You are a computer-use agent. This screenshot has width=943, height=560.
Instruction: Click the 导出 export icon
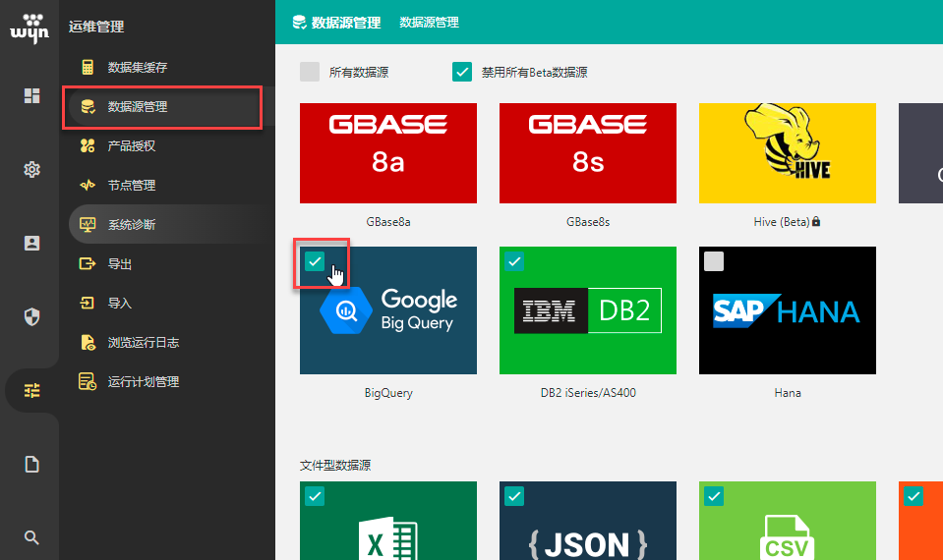[88, 263]
